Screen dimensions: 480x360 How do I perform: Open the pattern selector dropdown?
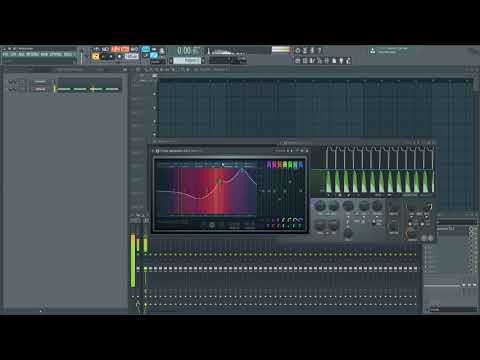(x=187, y=60)
